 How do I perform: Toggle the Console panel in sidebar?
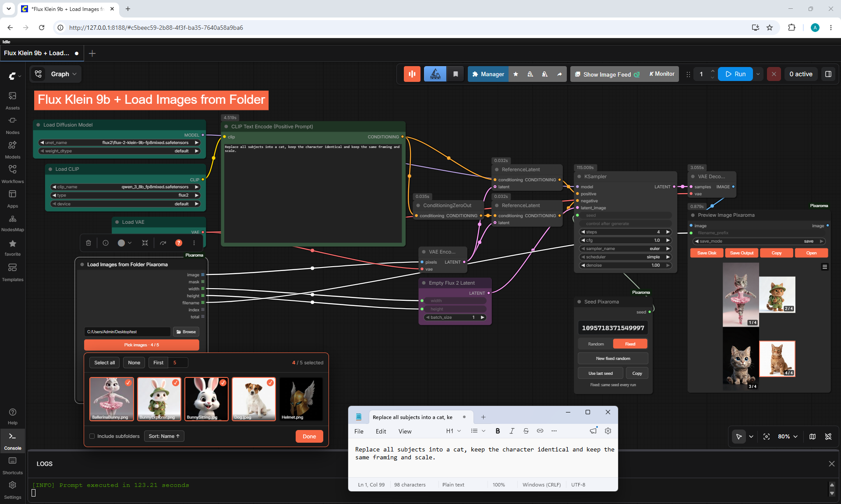coord(13,441)
